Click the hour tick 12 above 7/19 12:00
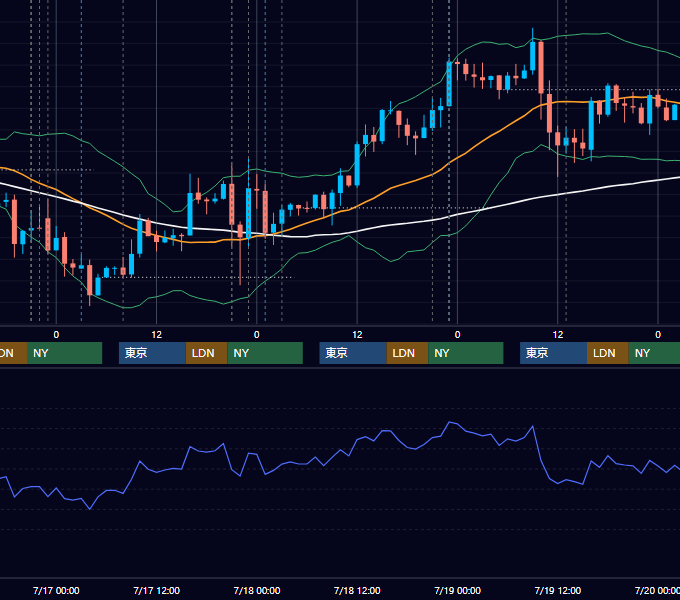Screen dimensions: 680x600 [x=558, y=335]
